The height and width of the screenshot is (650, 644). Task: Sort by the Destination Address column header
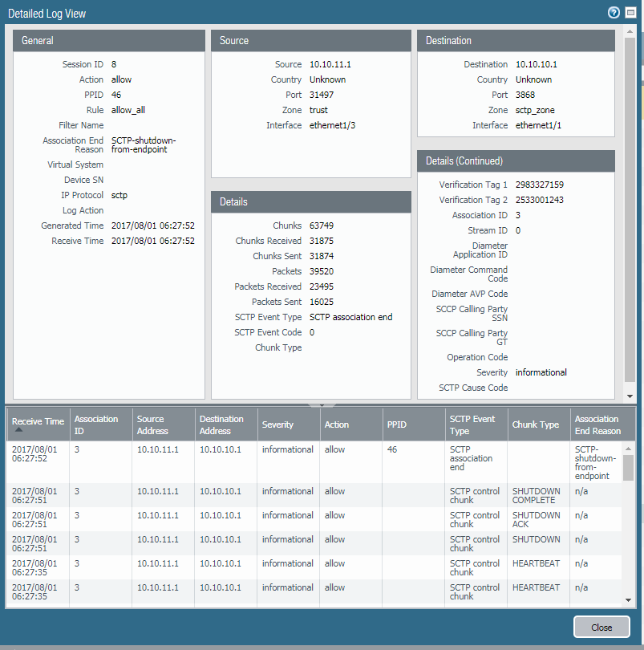click(221, 425)
